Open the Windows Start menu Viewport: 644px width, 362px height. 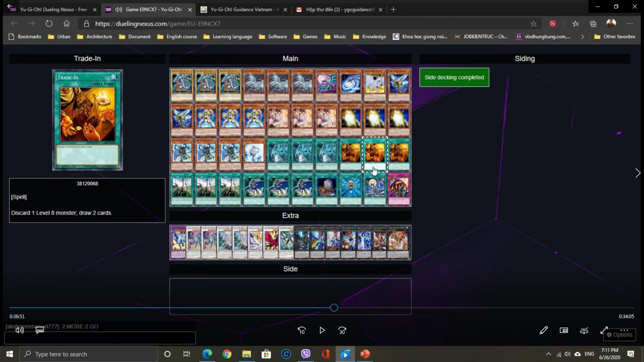tap(10, 354)
